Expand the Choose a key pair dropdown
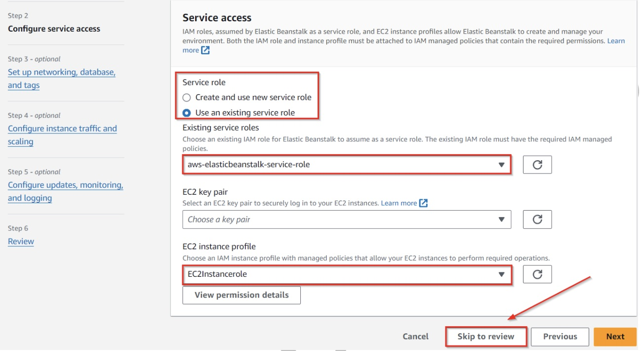Screen dimensions: 644x351 tap(347, 219)
